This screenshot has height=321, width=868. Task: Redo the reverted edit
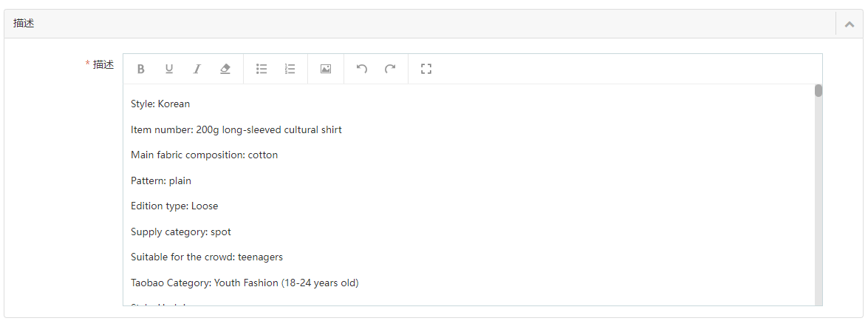click(390, 69)
